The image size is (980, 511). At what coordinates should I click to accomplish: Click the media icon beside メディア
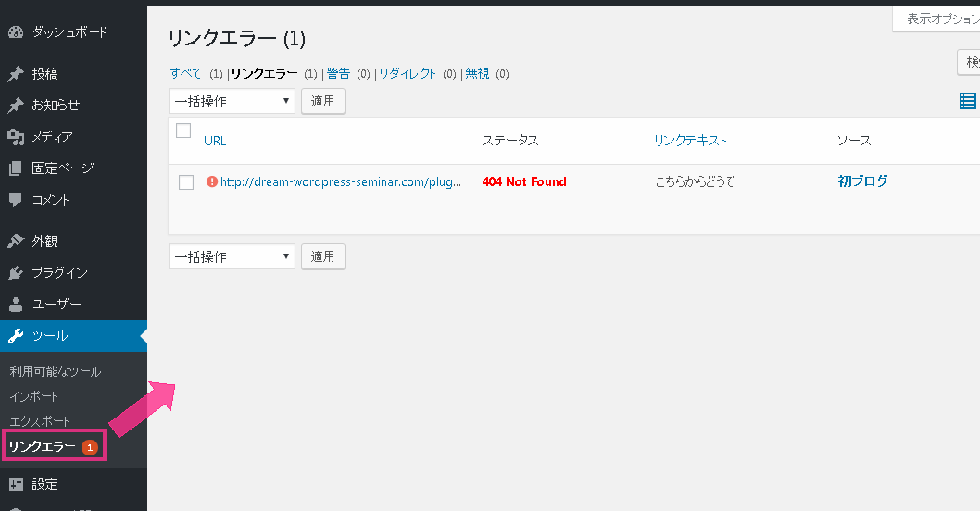(16, 136)
